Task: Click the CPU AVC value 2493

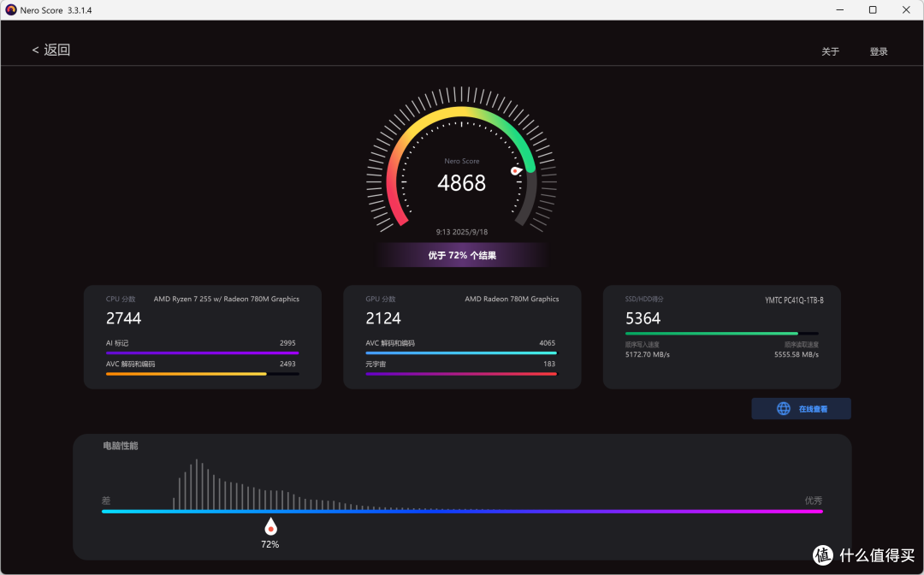Action: (x=287, y=365)
